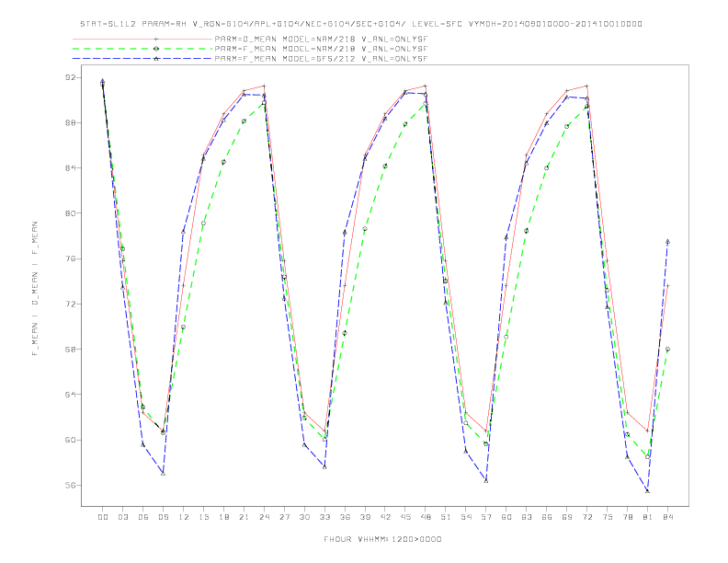
Task: Click the forecast hour label 21
Action: point(245,517)
